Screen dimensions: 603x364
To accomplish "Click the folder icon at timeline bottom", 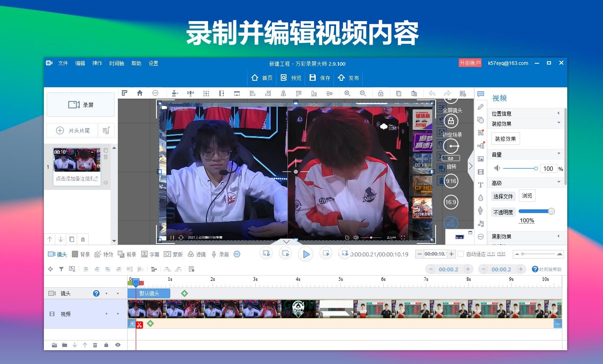I will click(65, 345).
